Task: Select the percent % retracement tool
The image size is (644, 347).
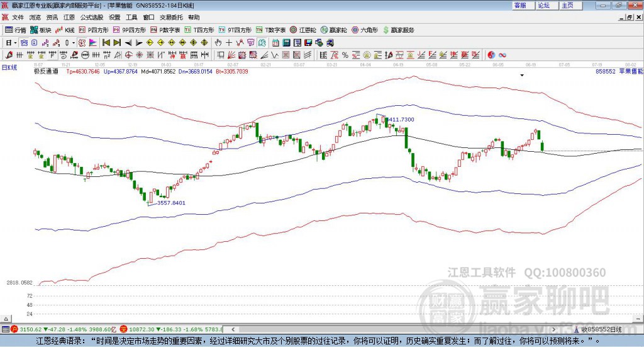Action: pyautogui.click(x=345, y=55)
